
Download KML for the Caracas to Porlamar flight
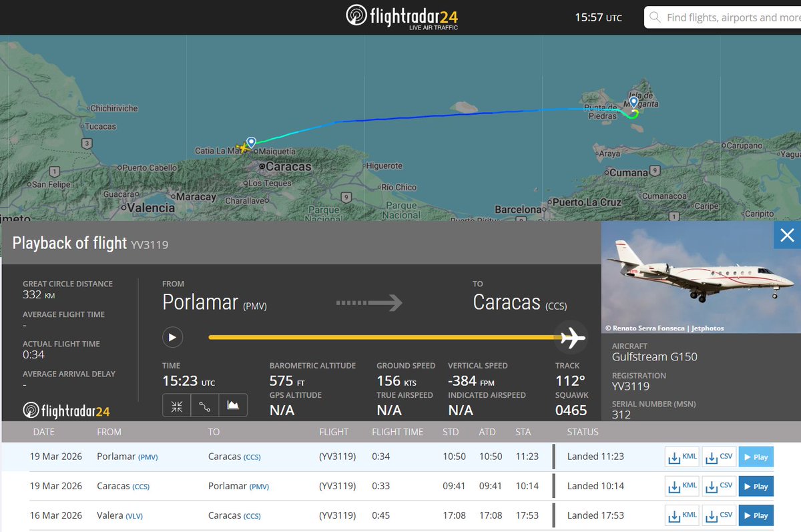click(682, 486)
